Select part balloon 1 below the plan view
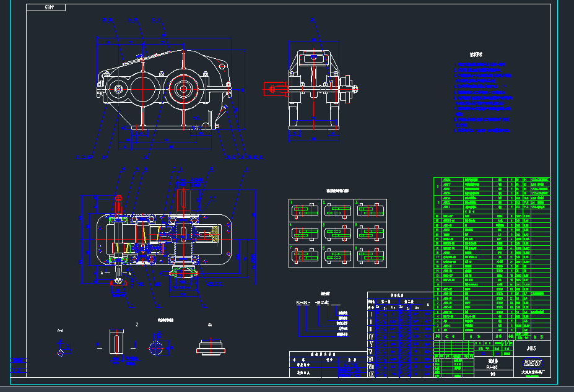Screen dimensions: 574x392 pyautogui.click(x=132, y=306)
